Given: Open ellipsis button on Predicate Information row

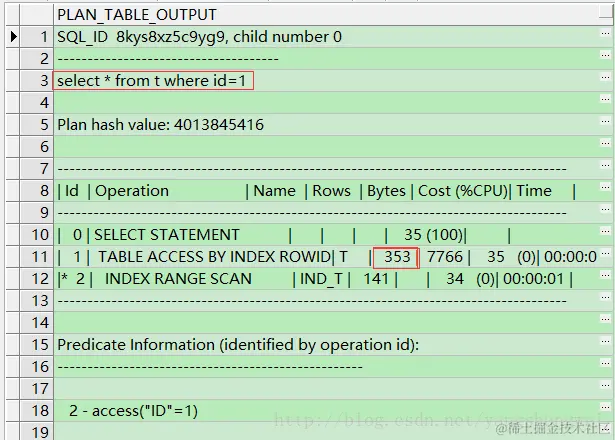Looking at the screenshot, I should [x=605, y=341].
